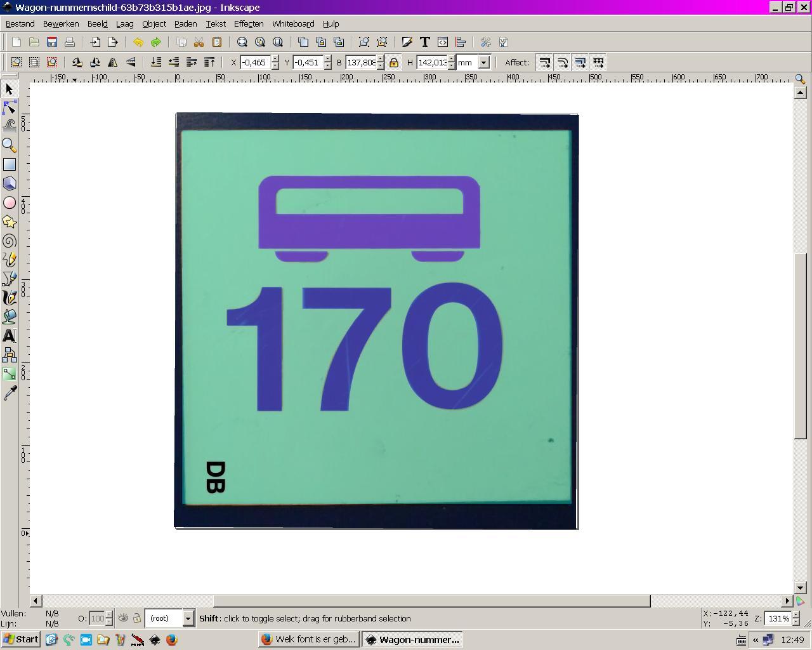Toggle affect gradients transform
Image resolution: width=812 pixels, height=650 pixels.
tap(580, 62)
